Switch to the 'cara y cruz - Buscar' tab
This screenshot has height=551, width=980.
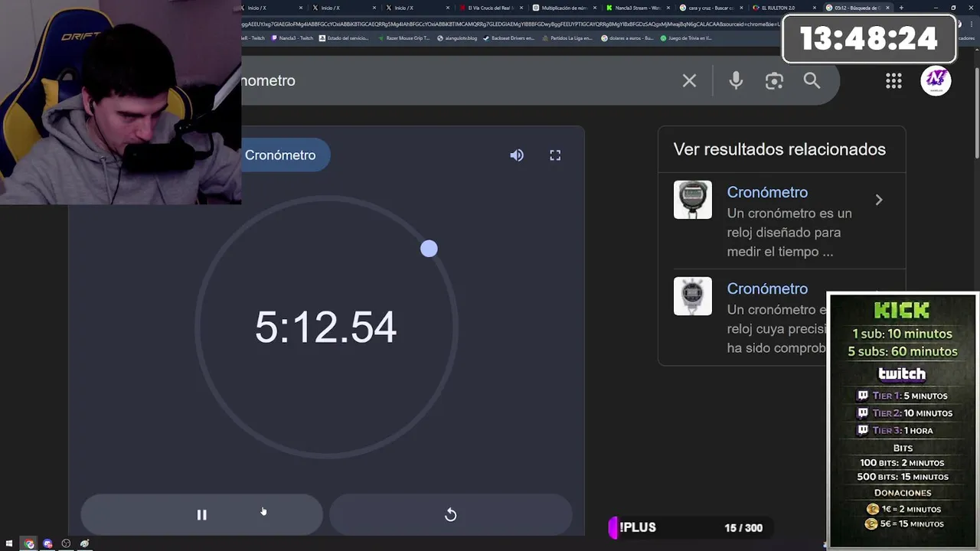(710, 8)
